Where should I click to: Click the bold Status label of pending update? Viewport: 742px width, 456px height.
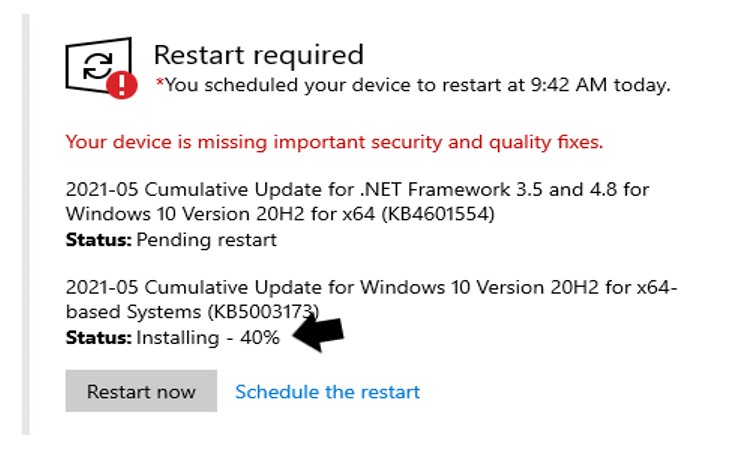click(x=98, y=239)
